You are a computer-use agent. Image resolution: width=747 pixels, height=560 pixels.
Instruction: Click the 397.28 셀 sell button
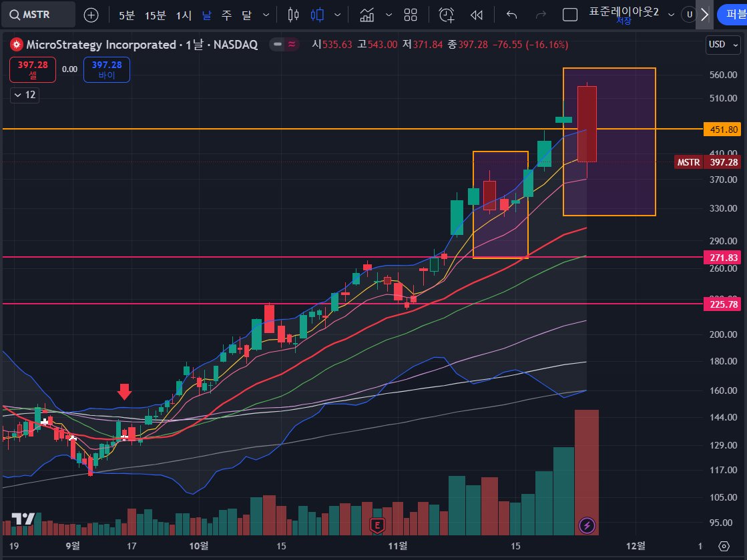pos(33,69)
